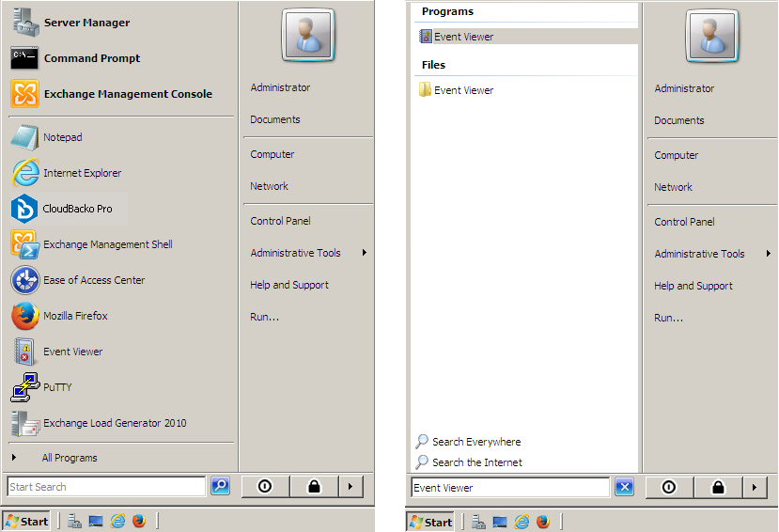
Task: Click power button in left Start menu
Action: [265, 486]
